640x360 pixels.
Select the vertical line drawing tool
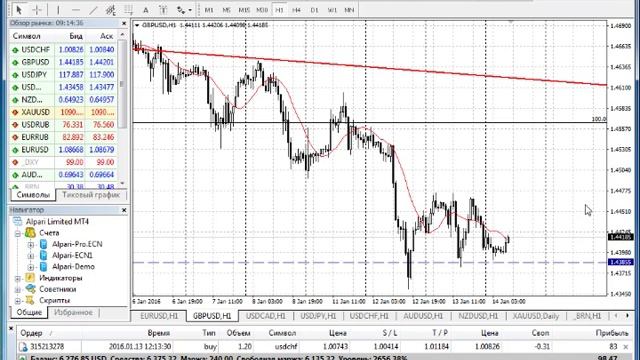pyautogui.click(x=58, y=9)
